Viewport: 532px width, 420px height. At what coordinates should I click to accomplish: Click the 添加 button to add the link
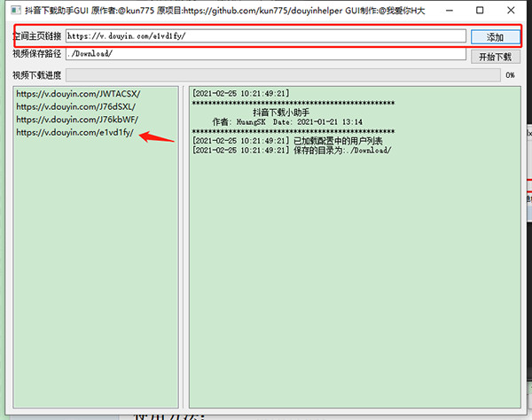[494, 37]
